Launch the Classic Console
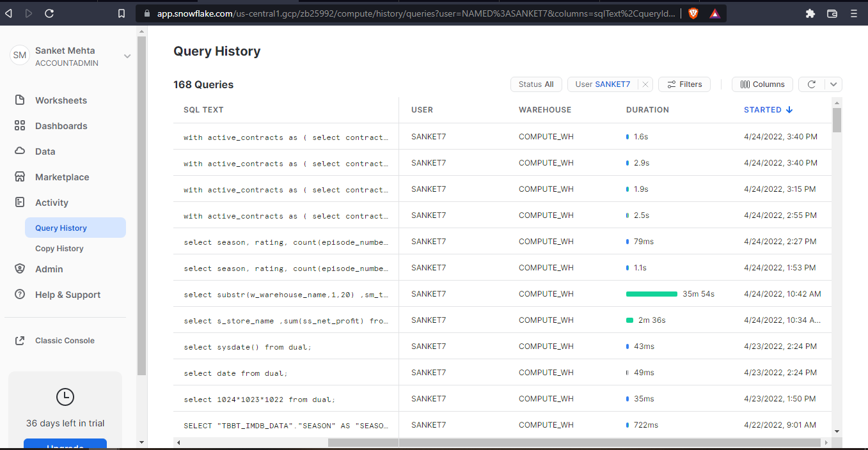This screenshot has height=450, width=868. coord(64,340)
